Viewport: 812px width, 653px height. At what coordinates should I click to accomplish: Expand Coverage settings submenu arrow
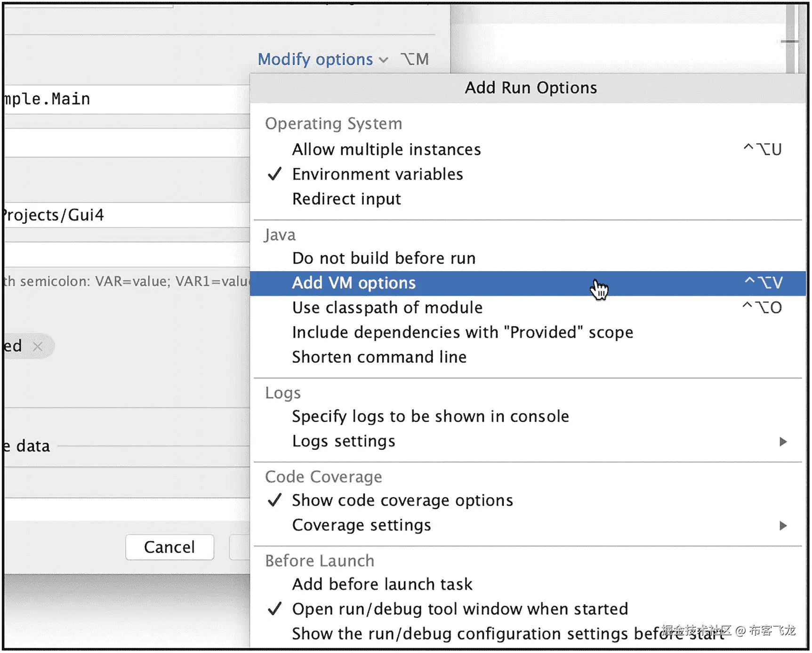point(783,525)
